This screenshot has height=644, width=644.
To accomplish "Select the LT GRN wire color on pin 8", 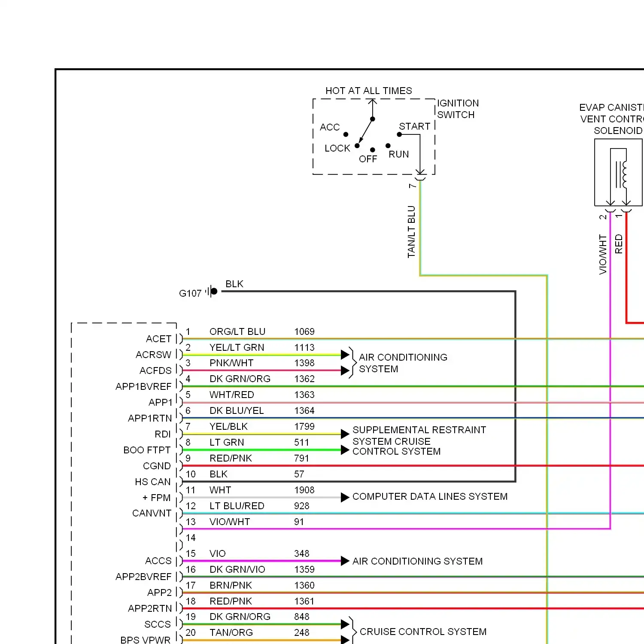I will click(x=227, y=442).
